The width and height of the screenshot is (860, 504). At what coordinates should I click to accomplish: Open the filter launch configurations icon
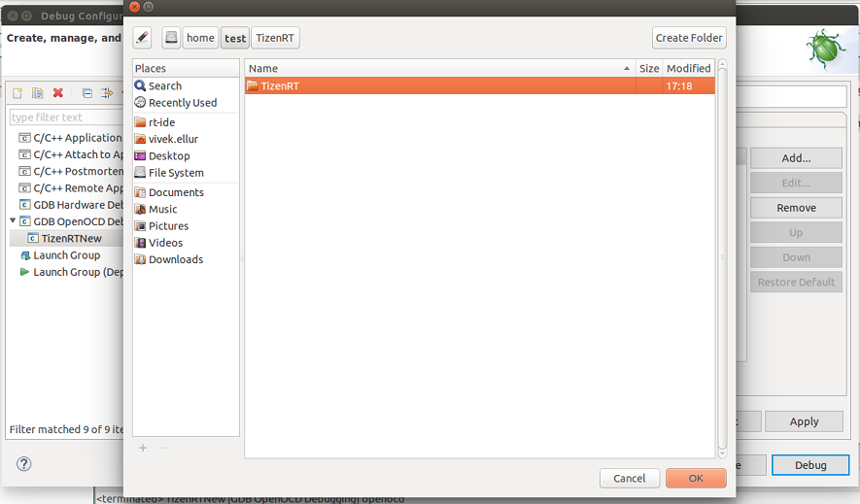click(108, 93)
